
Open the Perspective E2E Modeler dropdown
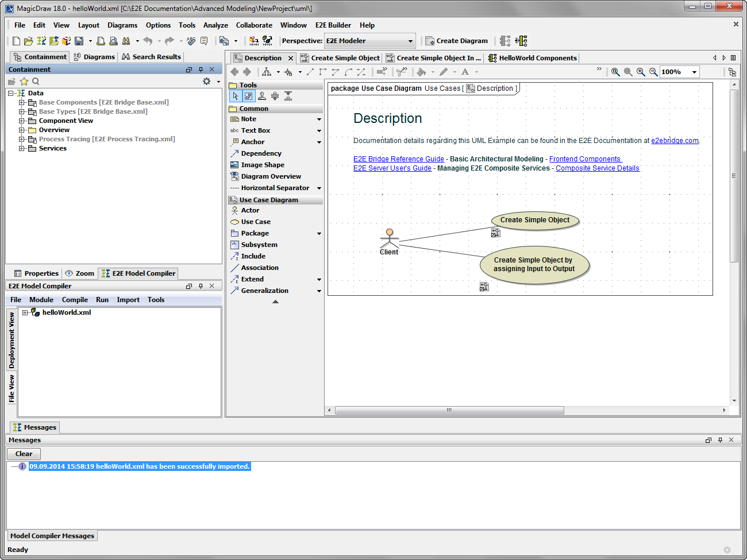pos(410,41)
